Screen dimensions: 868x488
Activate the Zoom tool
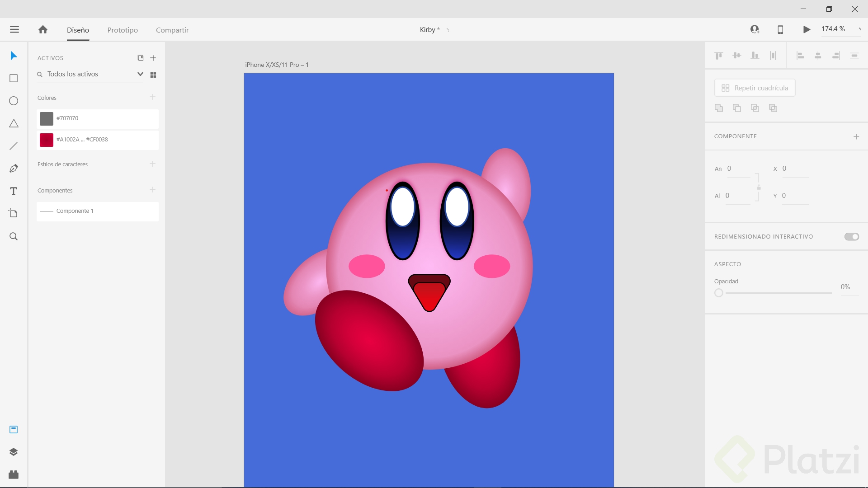coord(14,236)
